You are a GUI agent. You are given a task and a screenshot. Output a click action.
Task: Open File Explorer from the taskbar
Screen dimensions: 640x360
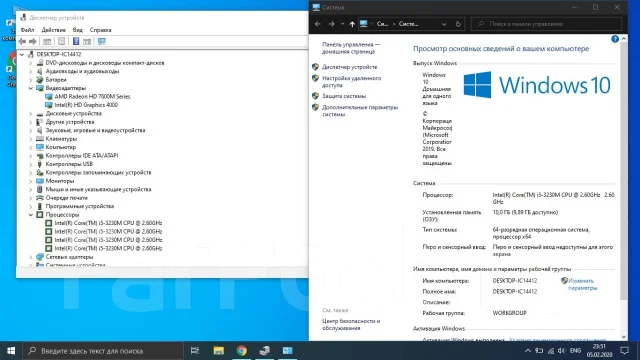(218, 351)
